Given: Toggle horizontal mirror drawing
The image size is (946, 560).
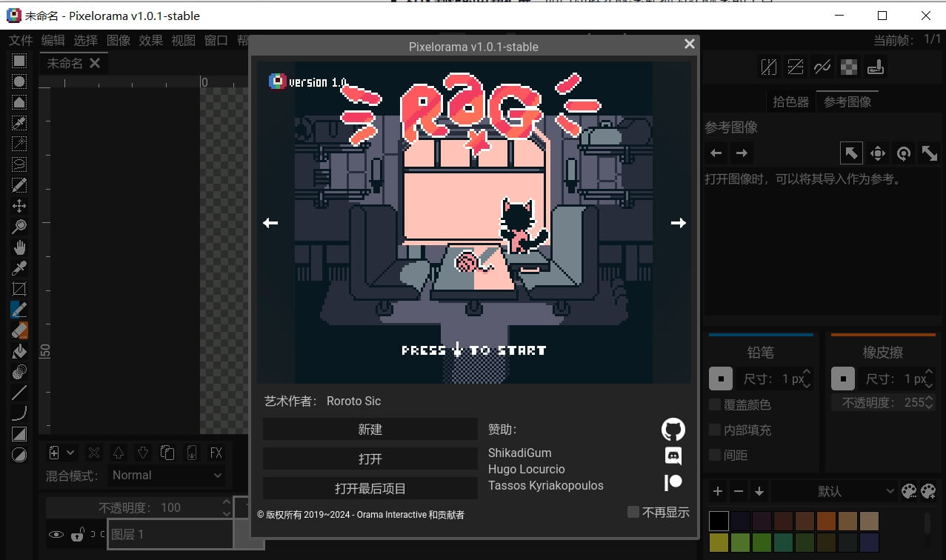Looking at the screenshot, I should (x=769, y=67).
